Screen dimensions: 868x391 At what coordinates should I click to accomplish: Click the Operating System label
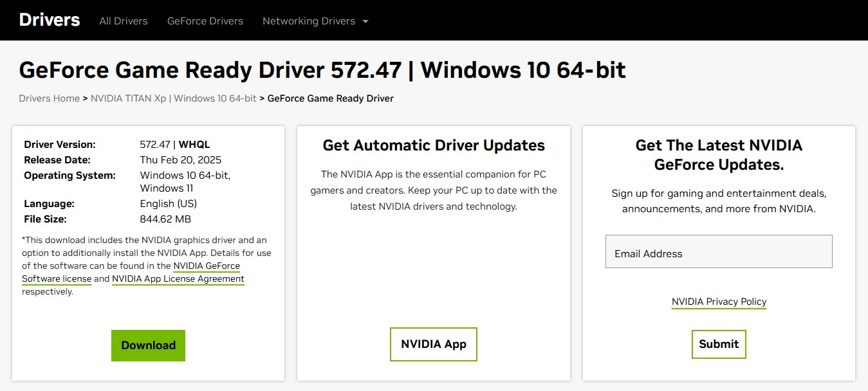70,175
